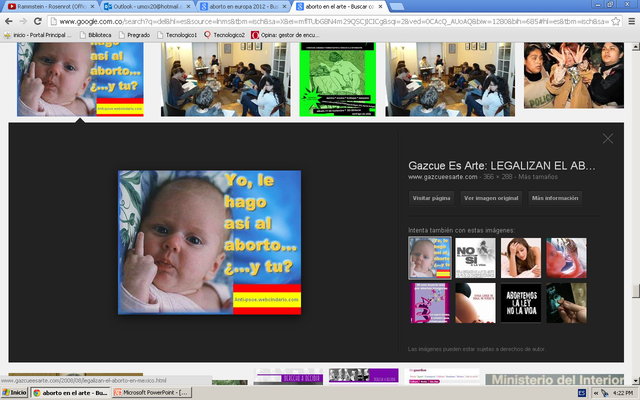Viewport: 640px width, 400px height.
Task: Open the Tecnologico2 bookmark
Action: 224,35
